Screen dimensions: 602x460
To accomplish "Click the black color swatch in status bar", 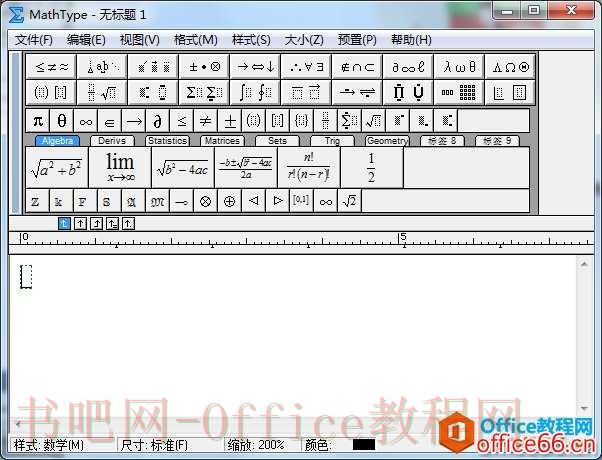I will click(364, 445).
